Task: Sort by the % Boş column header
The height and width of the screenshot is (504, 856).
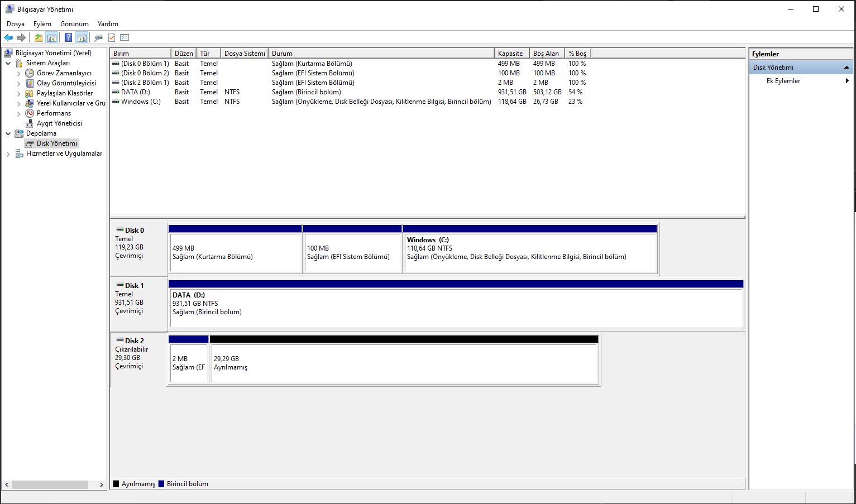Action: [x=578, y=54]
